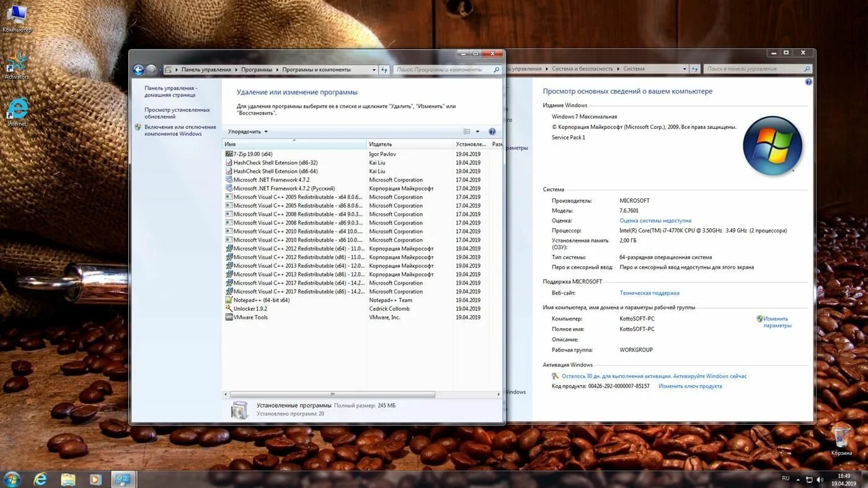Launch the Internet desktop shortcut
Viewport: 868px width, 488px height.
pos(17,112)
